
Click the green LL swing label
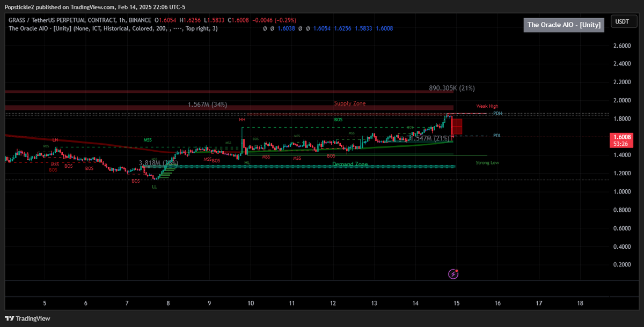point(155,187)
